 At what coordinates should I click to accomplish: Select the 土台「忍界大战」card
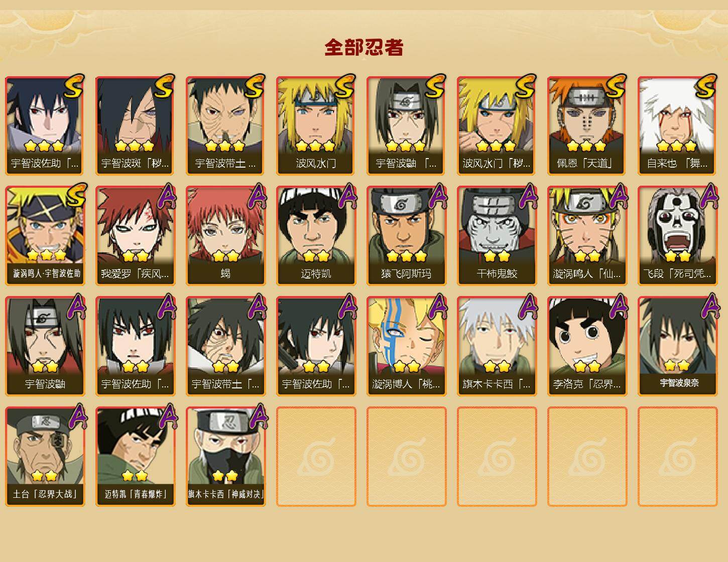pos(45,457)
